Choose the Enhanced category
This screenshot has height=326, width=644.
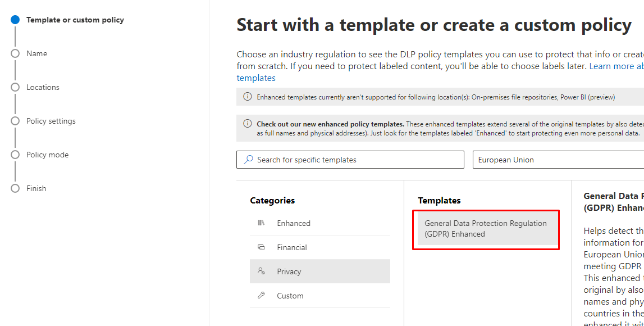(x=293, y=223)
